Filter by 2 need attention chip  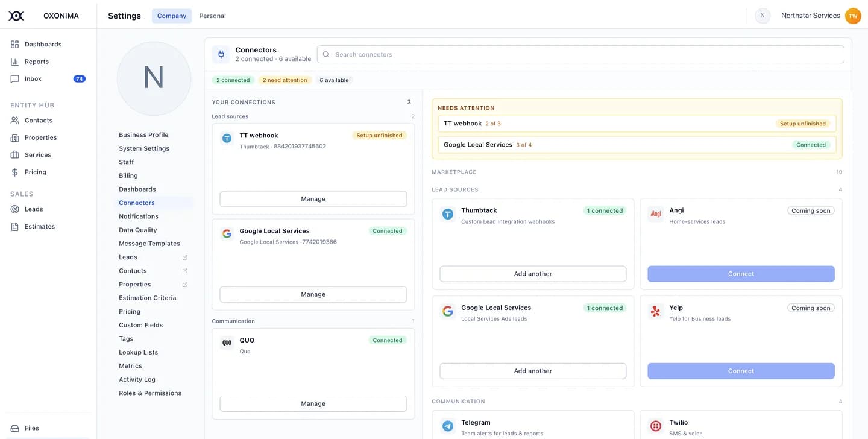click(x=285, y=80)
